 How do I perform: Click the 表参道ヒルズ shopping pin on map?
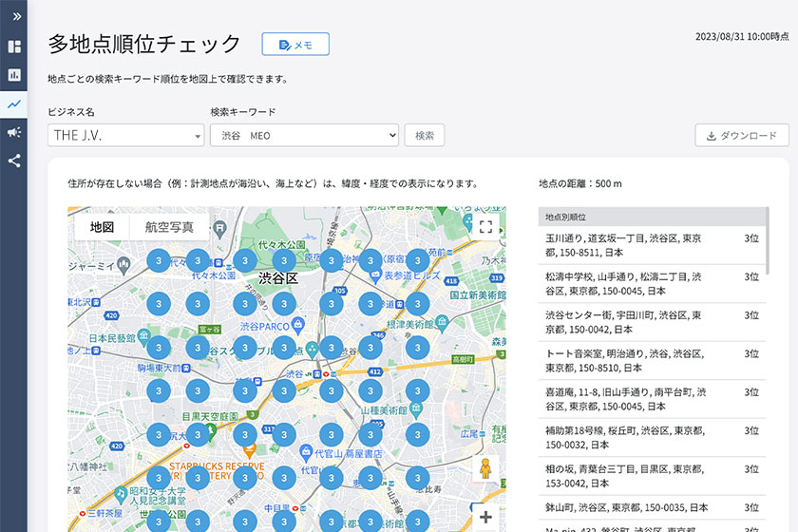(x=375, y=275)
